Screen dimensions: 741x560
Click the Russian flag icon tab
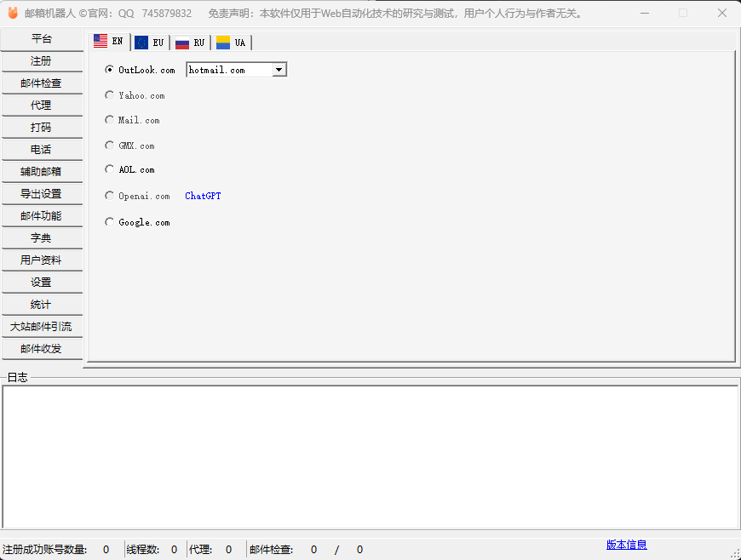click(181, 43)
